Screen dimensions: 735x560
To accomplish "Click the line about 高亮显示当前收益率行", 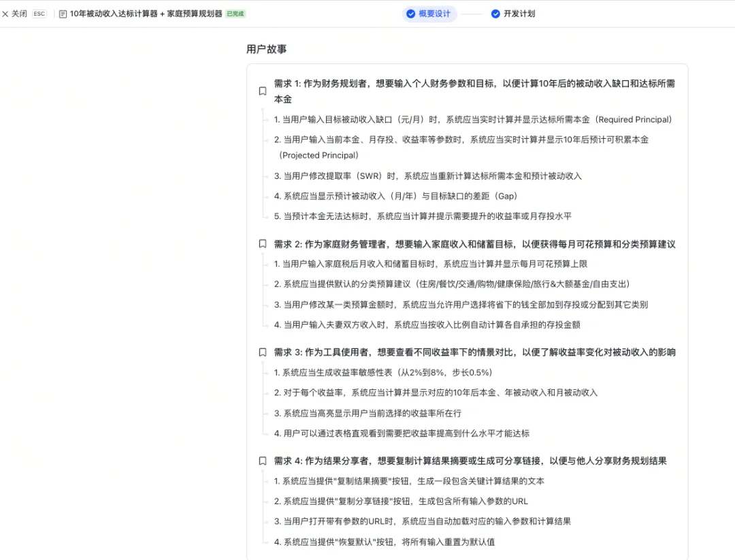I will click(x=367, y=413).
